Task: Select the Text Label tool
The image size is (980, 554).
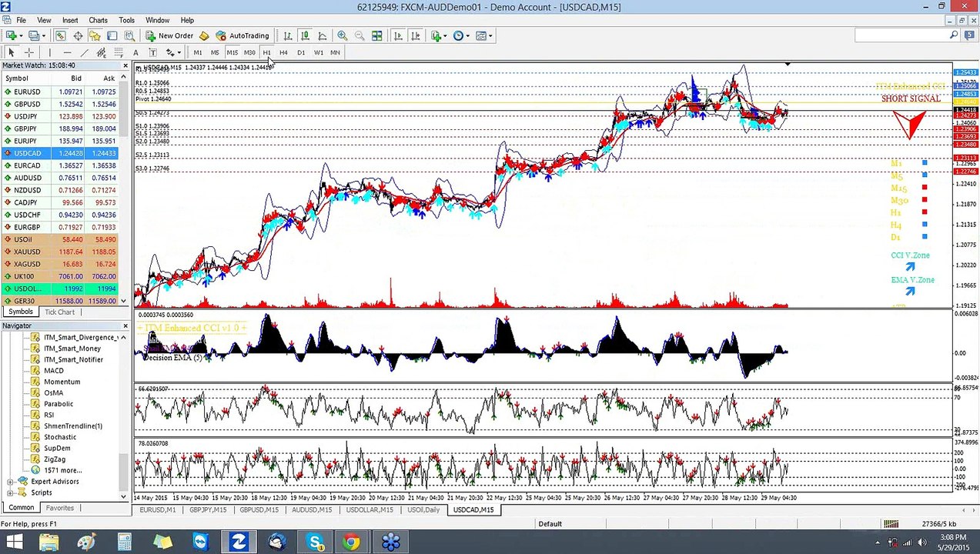Action: point(153,52)
